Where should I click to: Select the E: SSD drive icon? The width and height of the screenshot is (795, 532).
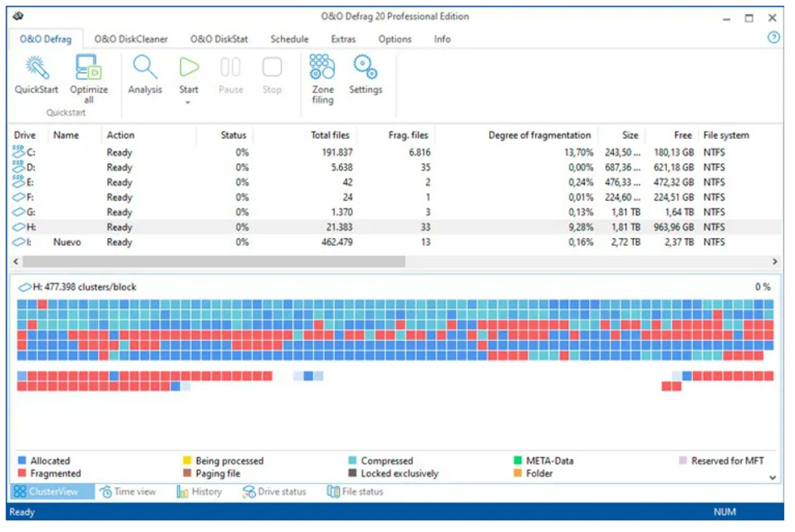tap(18, 181)
